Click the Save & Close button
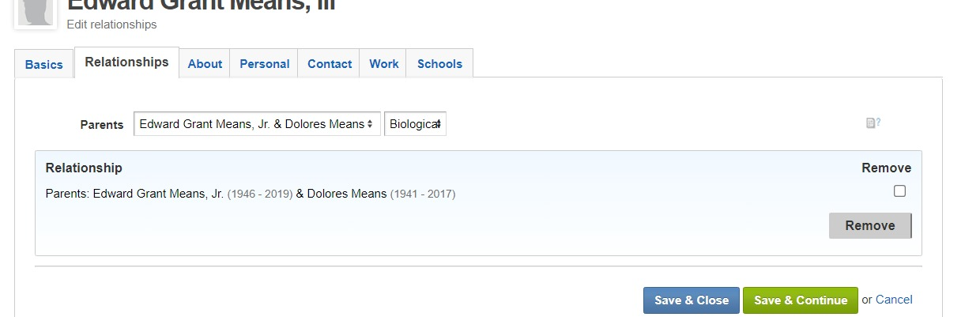Viewport: 980px width, 317px height. tap(692, 300)
